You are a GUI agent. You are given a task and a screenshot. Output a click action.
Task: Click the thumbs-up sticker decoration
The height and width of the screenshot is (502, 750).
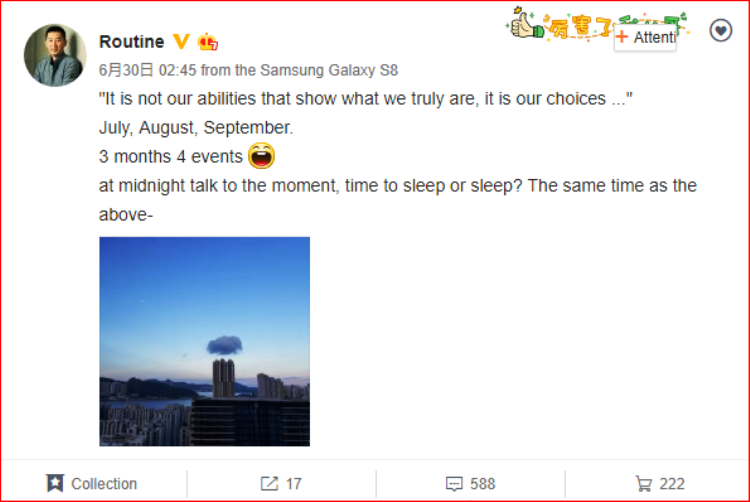point(525,24)
